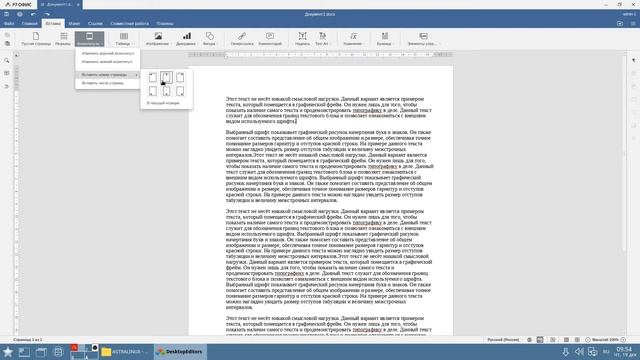This screenshot has width=640, height=360.
Task: Redo the last action
Action: (47, 14)
